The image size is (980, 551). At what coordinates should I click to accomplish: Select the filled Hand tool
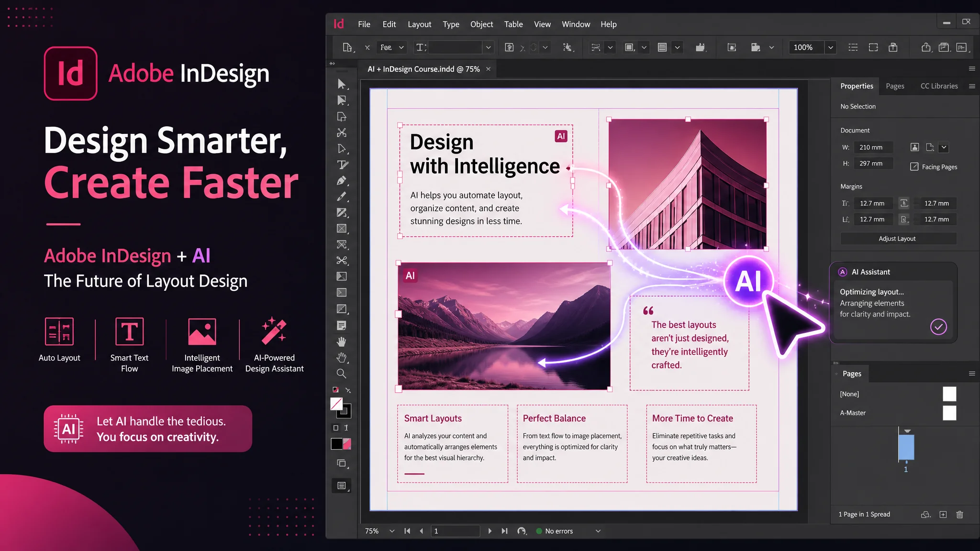[341, 342]
